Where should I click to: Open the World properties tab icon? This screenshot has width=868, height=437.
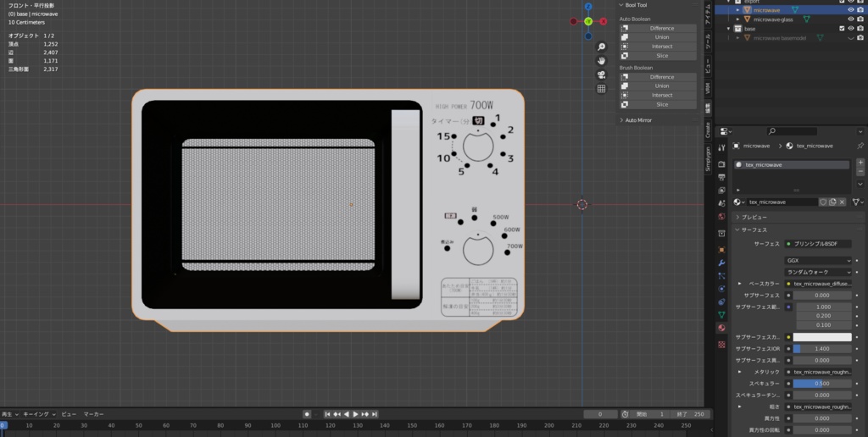[x=721, y=216]
